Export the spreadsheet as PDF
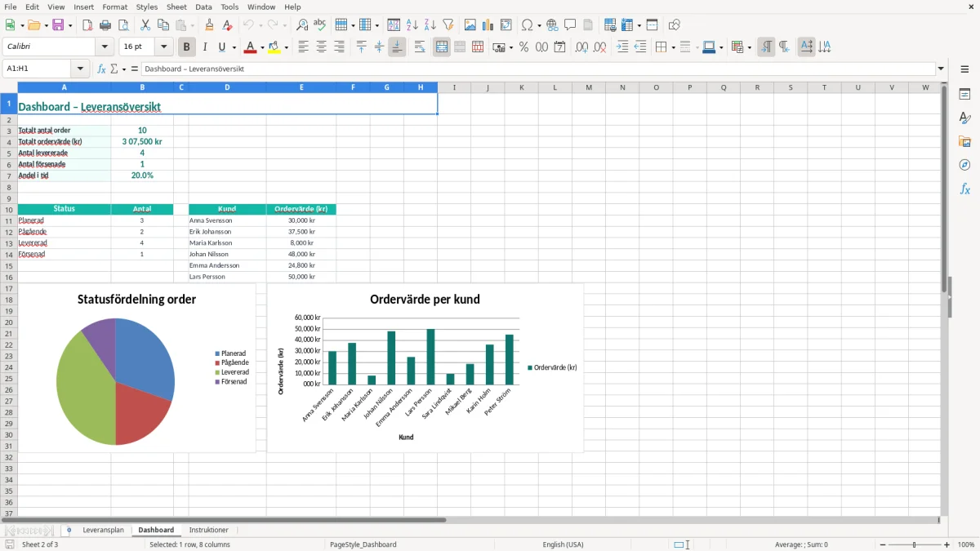 [x=87, y=25]
